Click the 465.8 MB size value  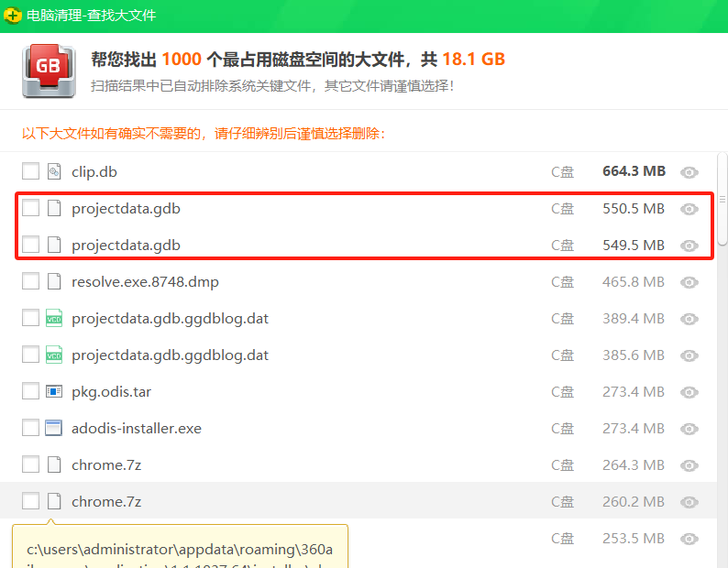pyautogui.click(x=634, y=282)
